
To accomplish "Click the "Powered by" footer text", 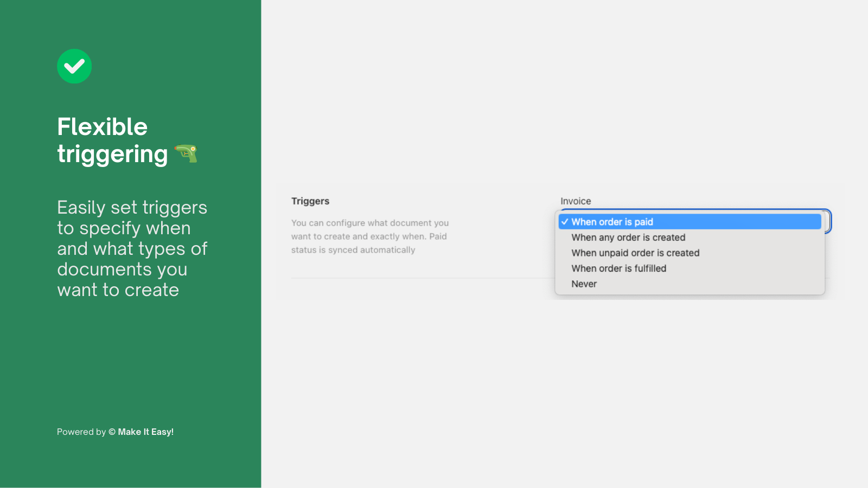I will click(81, 432).
